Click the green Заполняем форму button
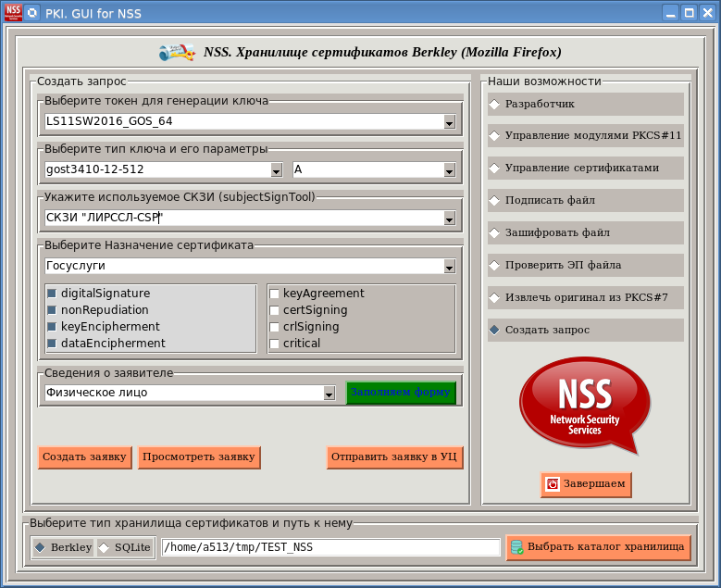Viewport: 721px width, 588px height. pyautogui.click(x=401, y=393)
